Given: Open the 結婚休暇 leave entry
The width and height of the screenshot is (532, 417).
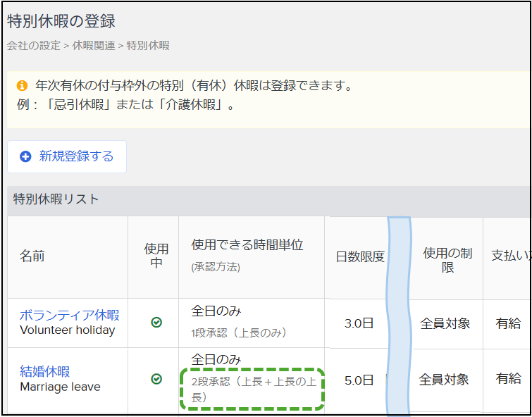Looking at the screenshot, I should click(45, 372).
